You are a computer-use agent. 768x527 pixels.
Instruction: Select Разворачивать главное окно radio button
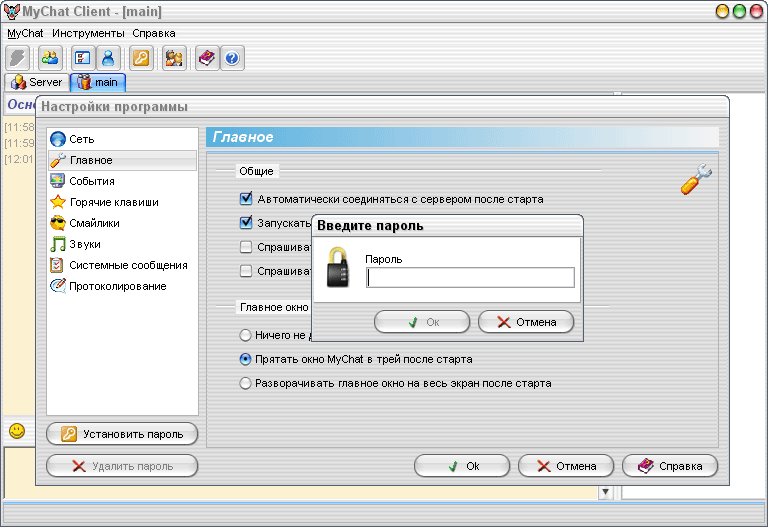point(245,383)
